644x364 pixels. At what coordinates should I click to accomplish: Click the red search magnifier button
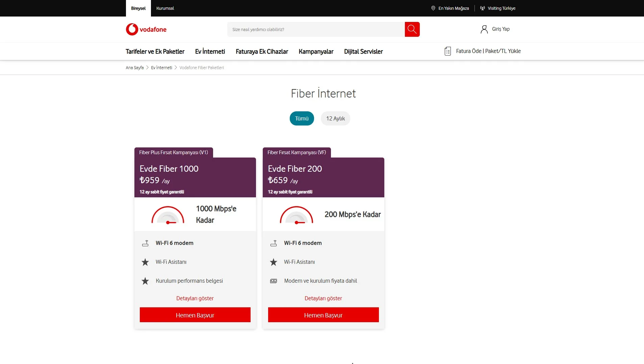(x=412, y=29)
